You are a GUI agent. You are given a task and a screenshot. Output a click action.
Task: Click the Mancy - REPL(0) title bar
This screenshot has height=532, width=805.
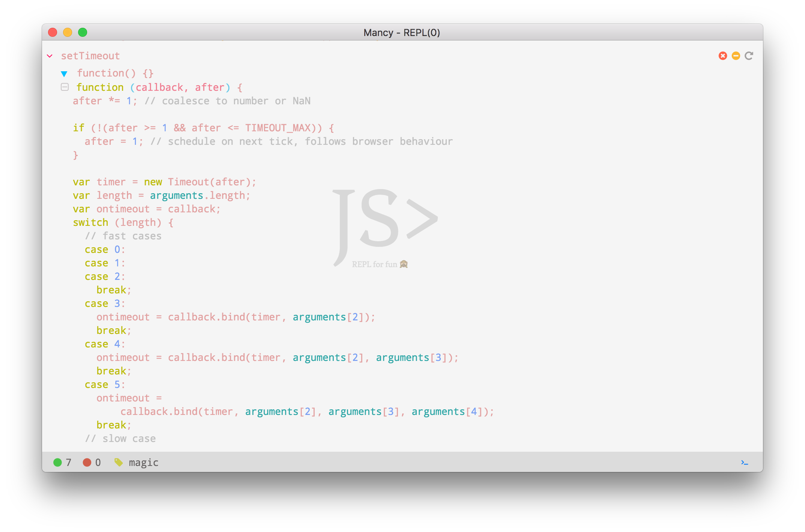[402, 33]
